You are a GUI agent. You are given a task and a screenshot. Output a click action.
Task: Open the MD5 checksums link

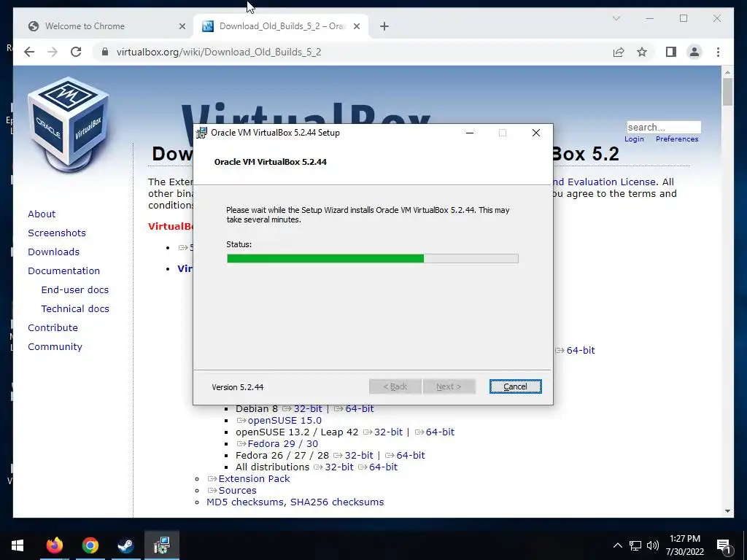tap(245, 502)
